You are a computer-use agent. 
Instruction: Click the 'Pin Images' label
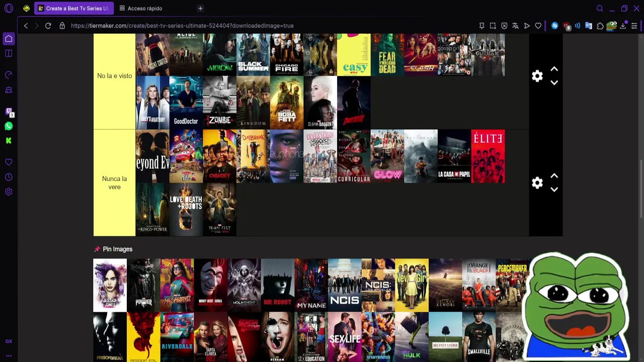117,249
